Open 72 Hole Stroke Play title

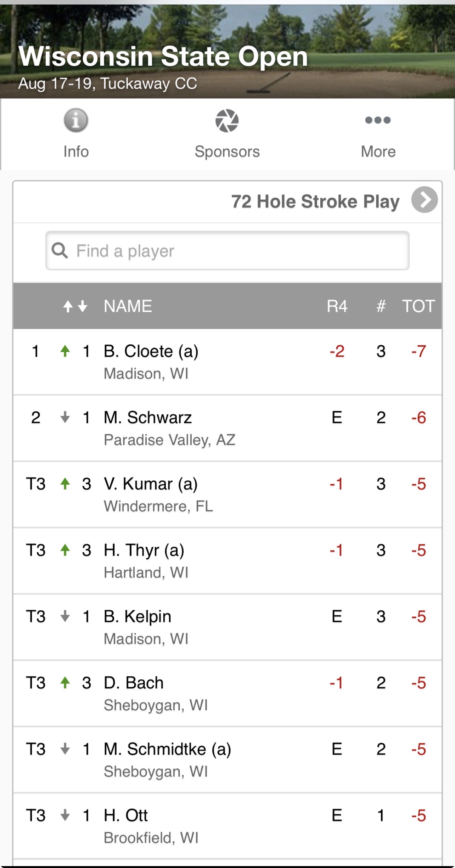(x=315, y=201)
